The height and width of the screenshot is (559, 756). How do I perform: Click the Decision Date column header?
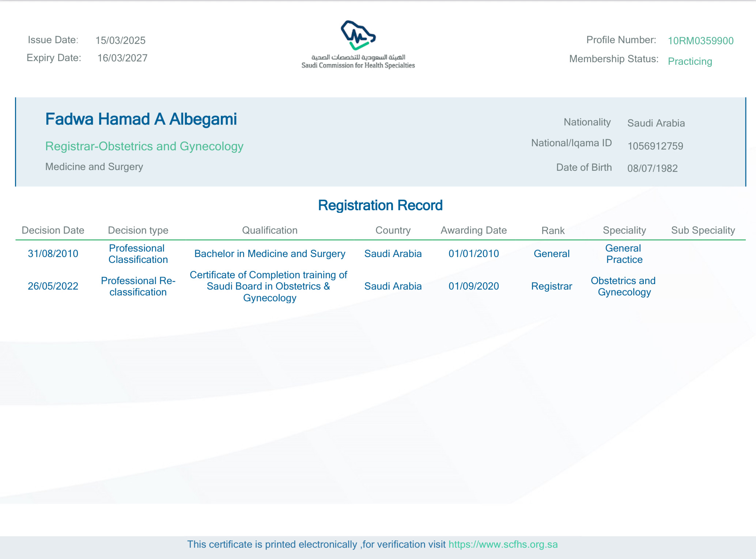click(x=53, y=230)
